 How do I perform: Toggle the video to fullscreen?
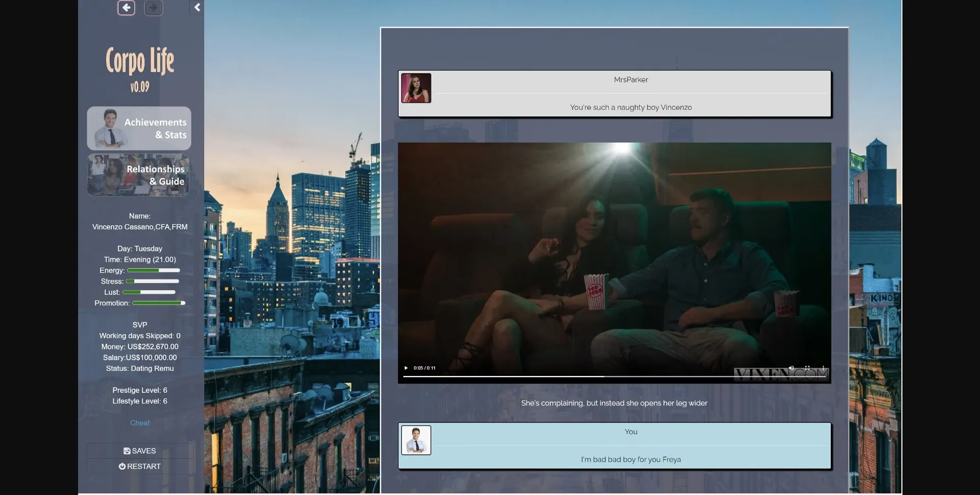point(807,368)
